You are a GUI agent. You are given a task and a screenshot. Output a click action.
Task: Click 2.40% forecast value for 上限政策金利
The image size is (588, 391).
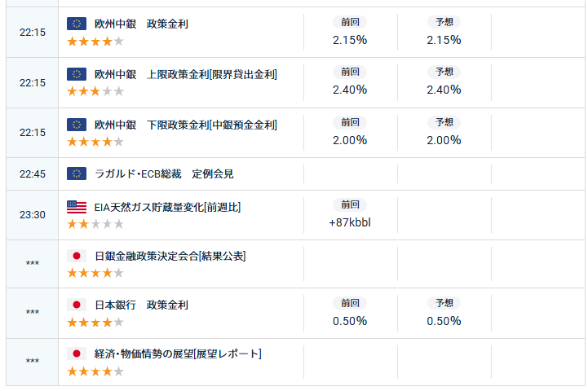(x=444, y=90)
